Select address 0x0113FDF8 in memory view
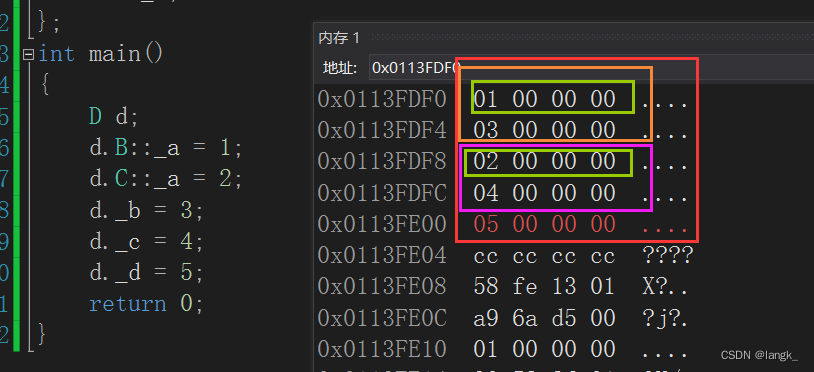Image resolution: width=814 pixels, height=372 pixels. click(382, 162)
